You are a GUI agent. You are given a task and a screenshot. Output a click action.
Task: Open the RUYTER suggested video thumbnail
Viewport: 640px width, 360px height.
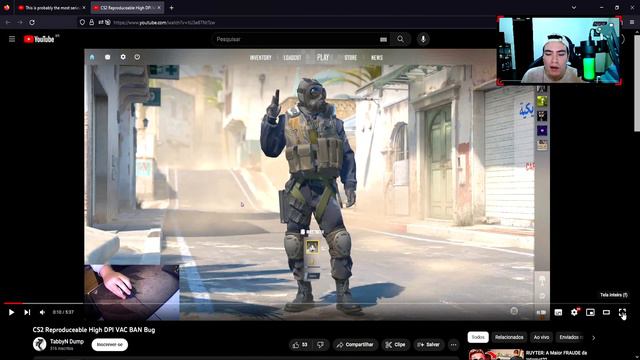(496, 354)
